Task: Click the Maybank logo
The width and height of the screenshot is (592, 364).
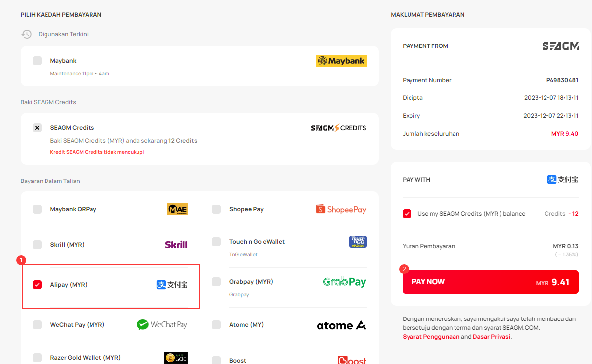Action: [x=341, y=61]
